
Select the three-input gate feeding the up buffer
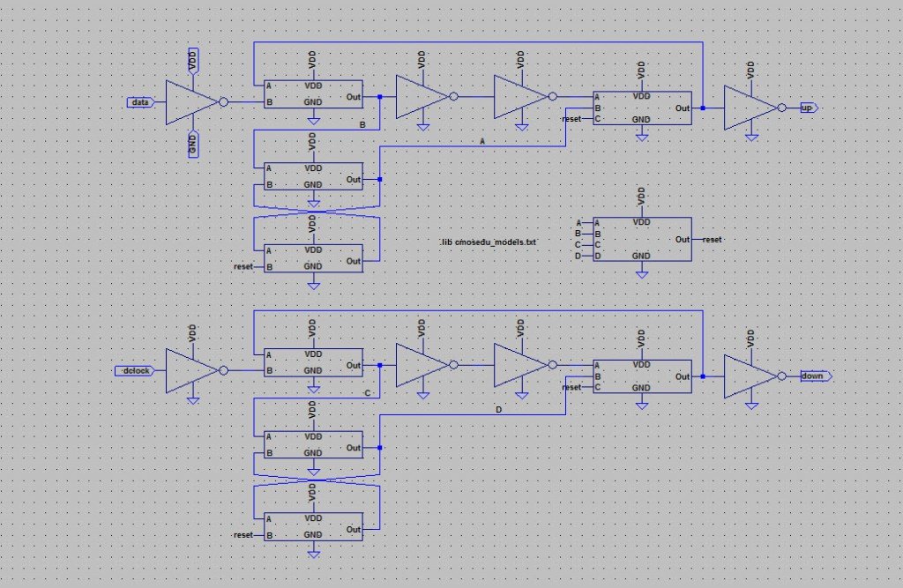[641, 108]
